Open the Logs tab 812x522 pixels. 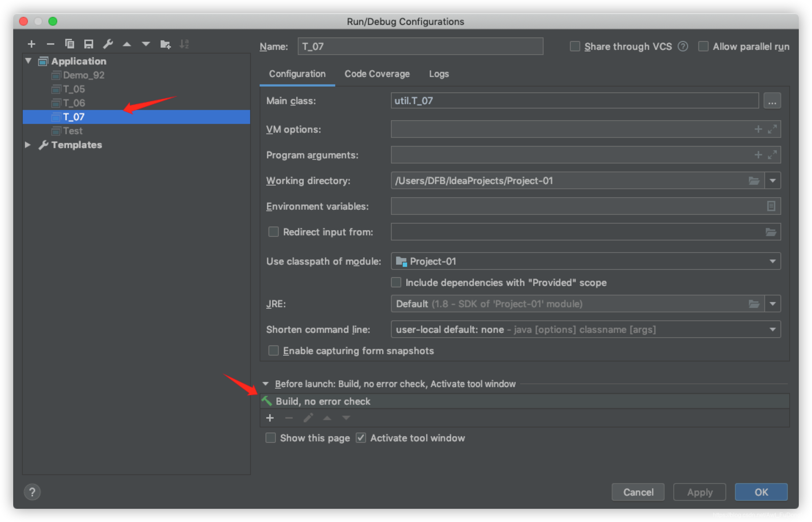[439, 74]
